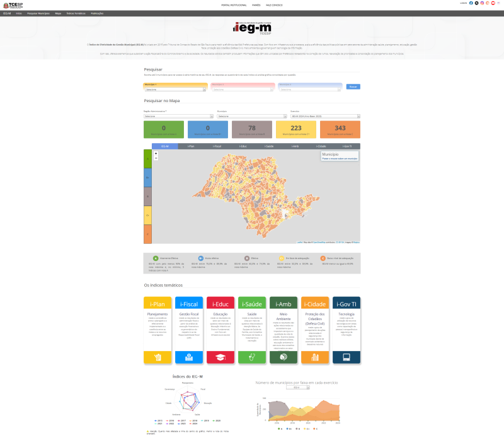Switch to the i-Saúde map tab

click(268, 146)
